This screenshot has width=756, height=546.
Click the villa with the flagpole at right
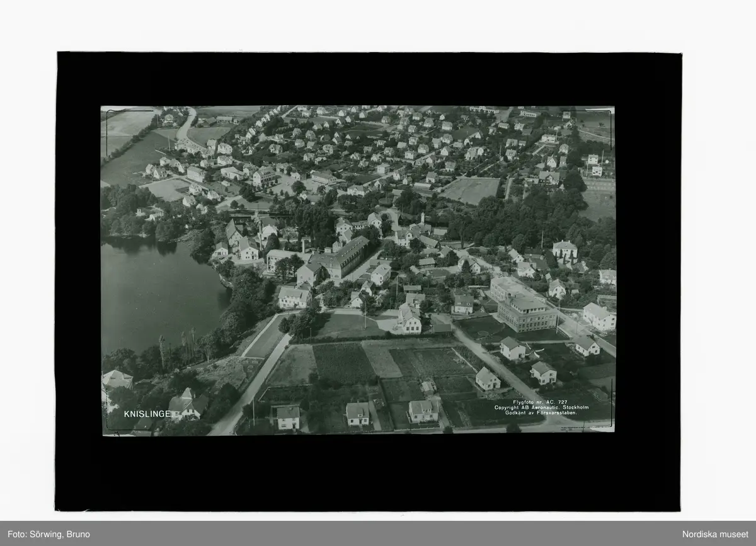point(564,250)
